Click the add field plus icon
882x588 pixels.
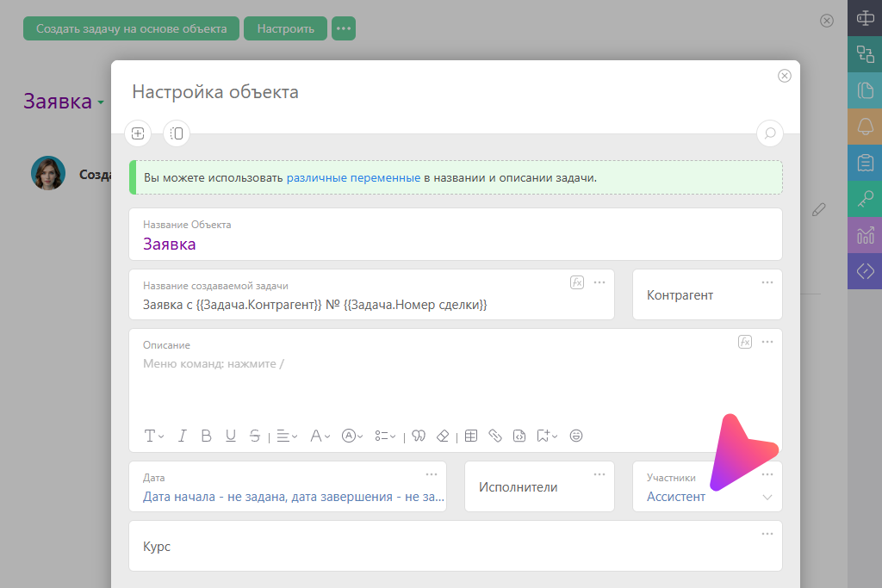[x=138, y=133]
